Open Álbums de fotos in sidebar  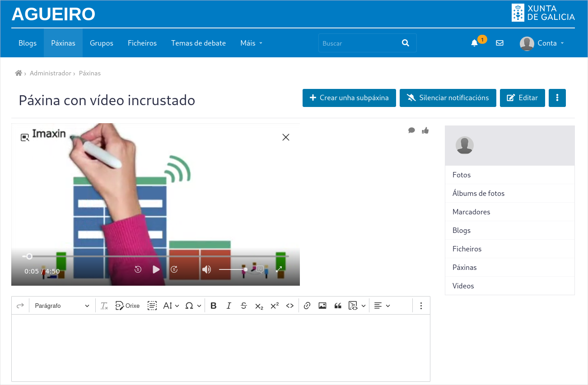click(510, 193)
